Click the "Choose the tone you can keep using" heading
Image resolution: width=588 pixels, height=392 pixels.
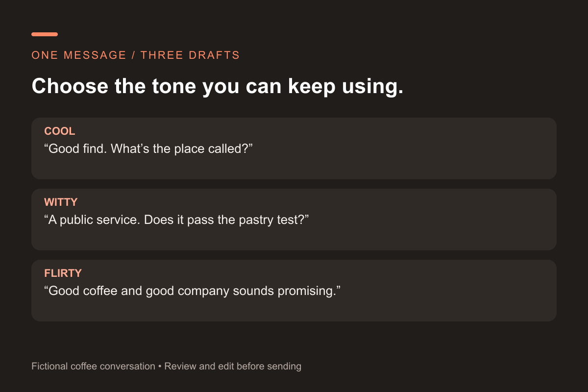point(218,86)
